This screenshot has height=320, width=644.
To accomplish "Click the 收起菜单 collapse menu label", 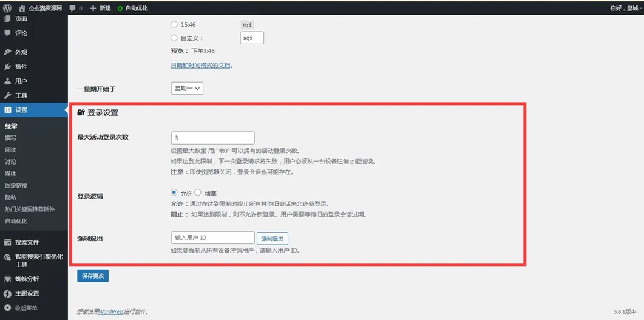I will 26,308.
